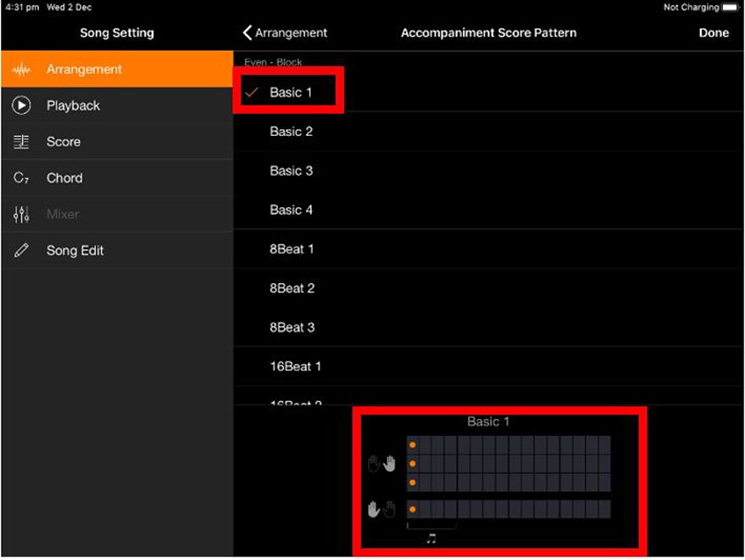Screen dimensions: 745x560
Task: Click the Playback play-circle icon
Action: click(x=21, y=105)
